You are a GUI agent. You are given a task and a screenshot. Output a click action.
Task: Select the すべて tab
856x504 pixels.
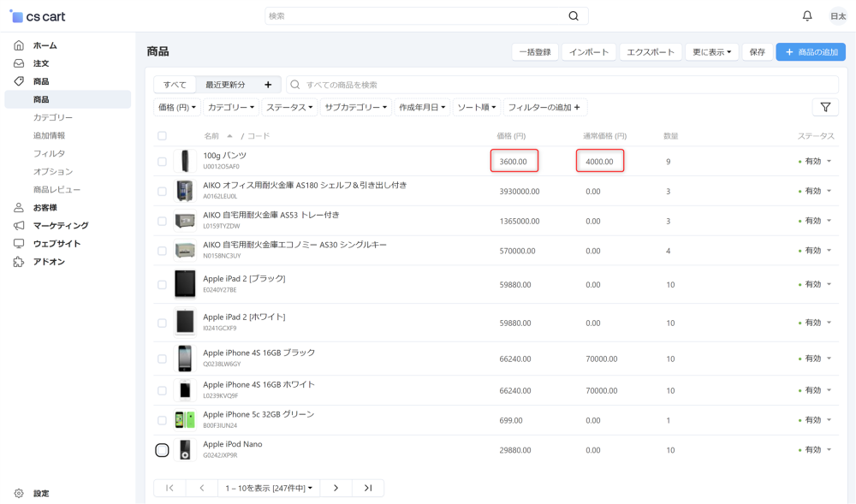point(175,85)
